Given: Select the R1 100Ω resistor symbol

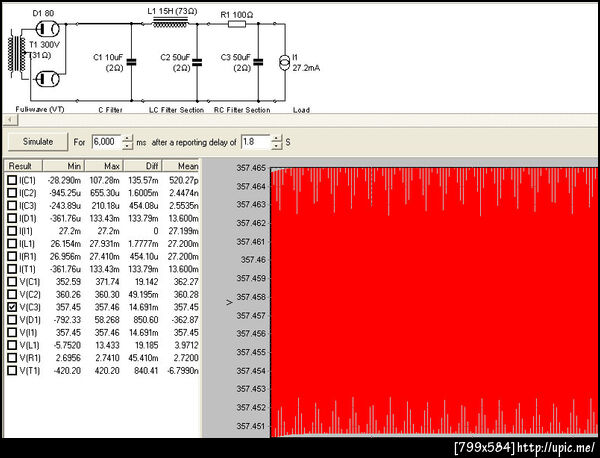Looking at the screenshot, I should tap(237, 24).
